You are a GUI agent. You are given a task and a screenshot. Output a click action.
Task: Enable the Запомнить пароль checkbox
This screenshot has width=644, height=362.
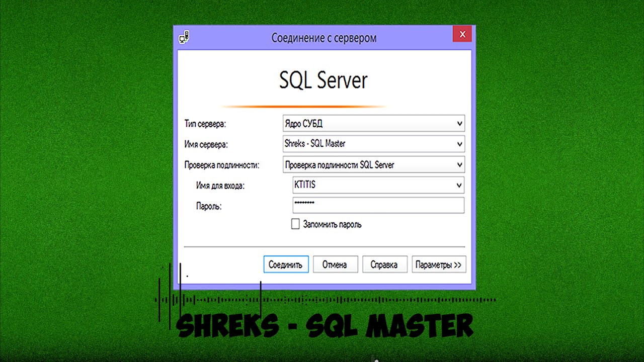point(296,224)
